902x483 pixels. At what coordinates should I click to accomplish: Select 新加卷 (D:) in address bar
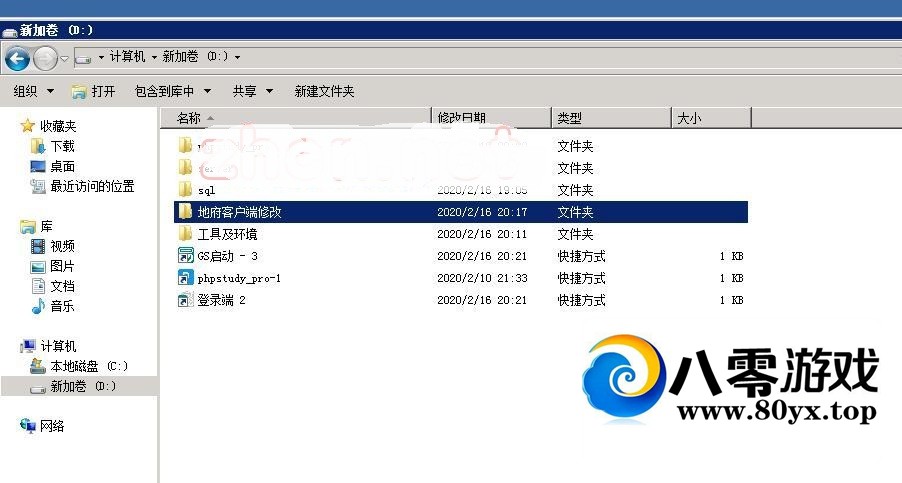[195, 56]
